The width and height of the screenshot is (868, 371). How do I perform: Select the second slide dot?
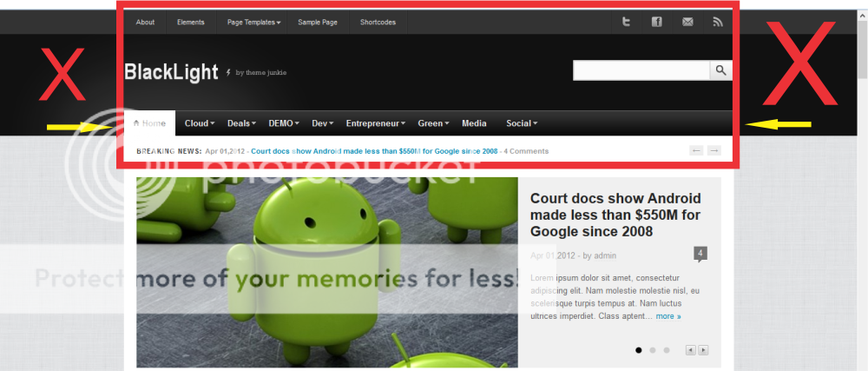point(653,350)
